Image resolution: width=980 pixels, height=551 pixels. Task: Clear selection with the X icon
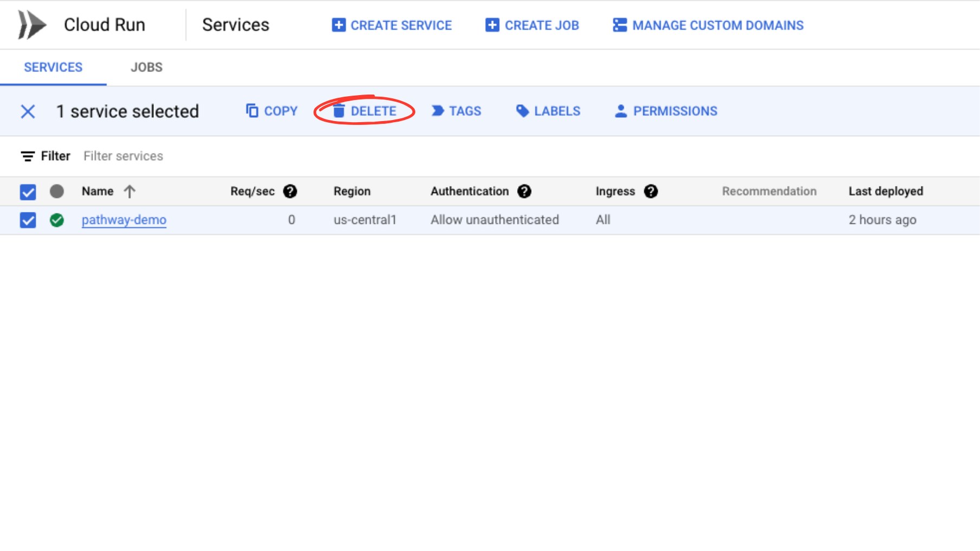(x=28, y=111)
